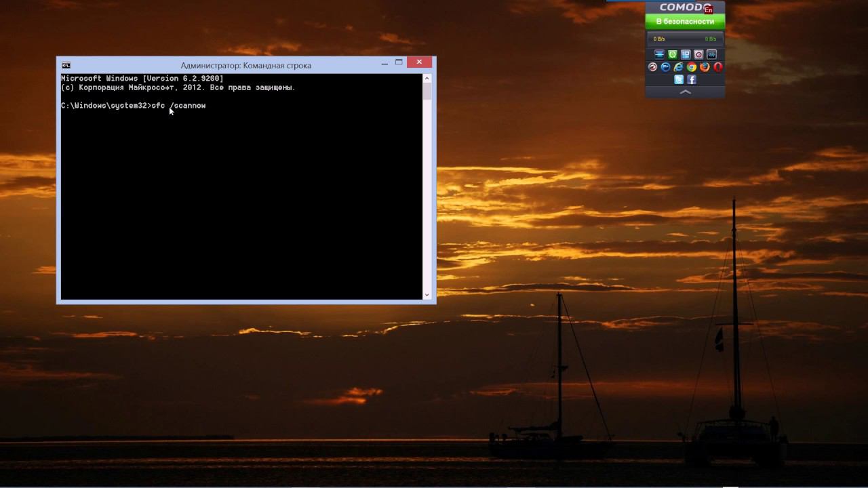Click the yellow 0 B/s traffic value
The image size is (868, 488).
(x=659, y=39)
